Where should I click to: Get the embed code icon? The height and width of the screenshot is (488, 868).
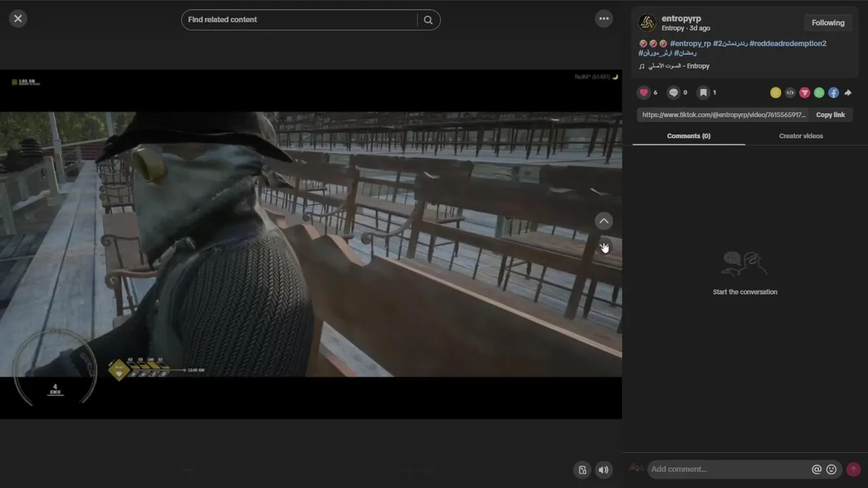790,93
